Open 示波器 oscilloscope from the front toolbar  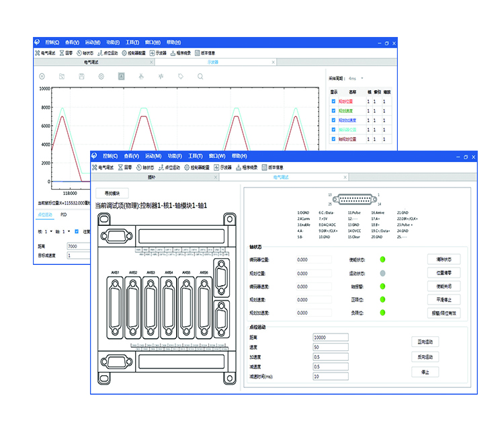coord(223,167)
